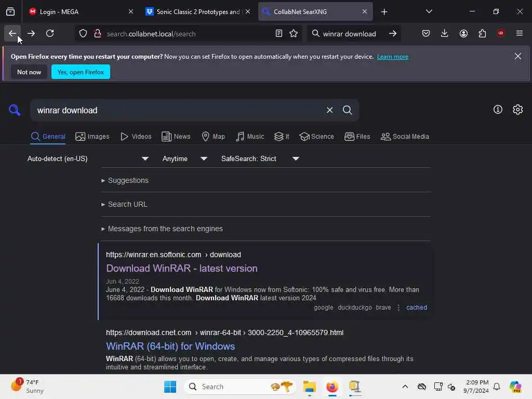
Task: Open the uBlock Origin extension icon
Action: coord(501,33)
